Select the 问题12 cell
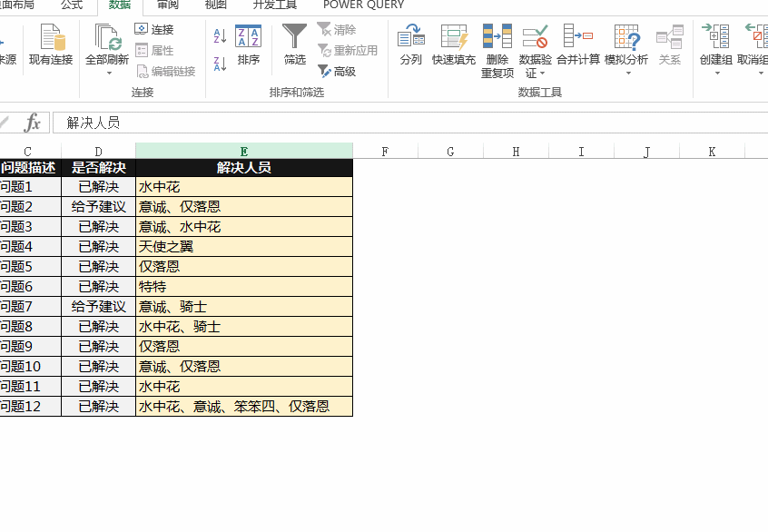The height and width of the screenshot is (532, 768). pos(30,406)
